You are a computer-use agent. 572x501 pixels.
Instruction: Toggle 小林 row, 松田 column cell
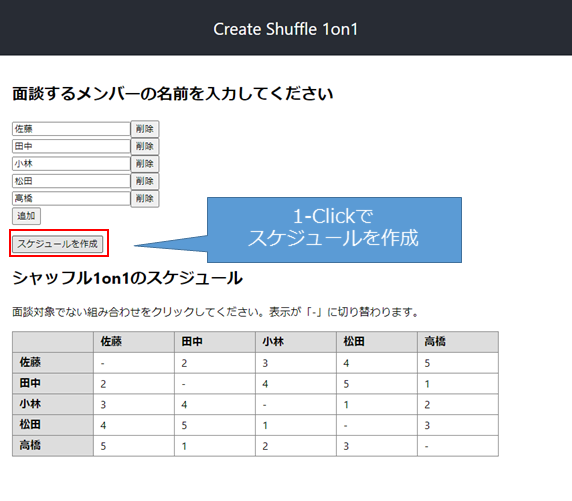[x=377, y=405]
